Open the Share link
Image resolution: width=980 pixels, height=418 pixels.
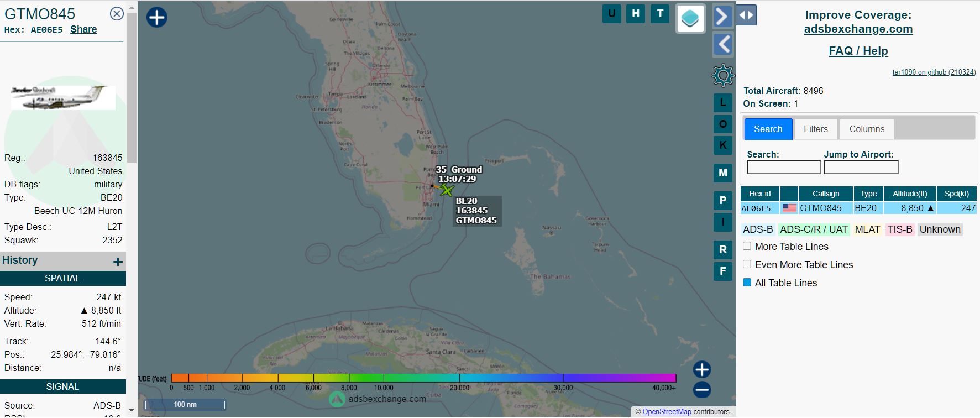pos(83,29)
